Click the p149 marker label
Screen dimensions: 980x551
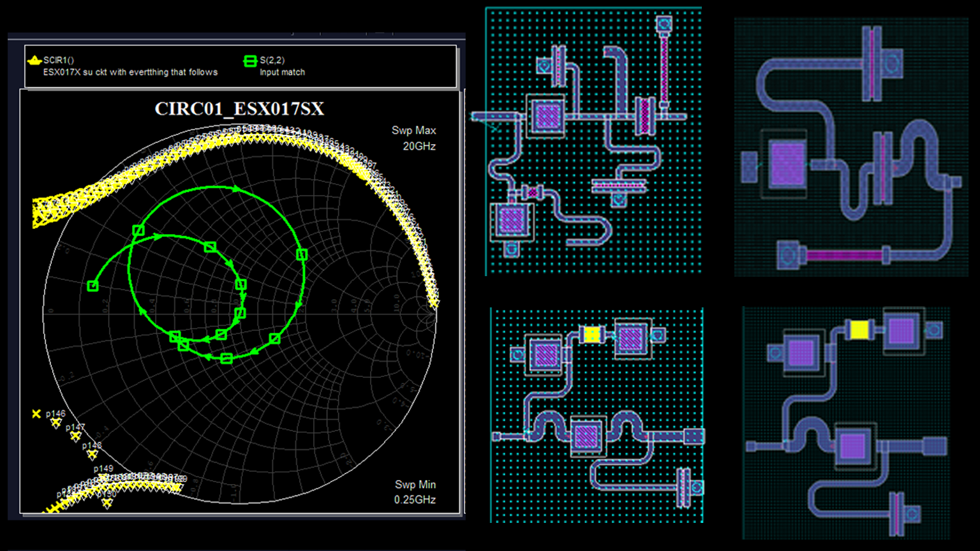[x=103, y=469]
